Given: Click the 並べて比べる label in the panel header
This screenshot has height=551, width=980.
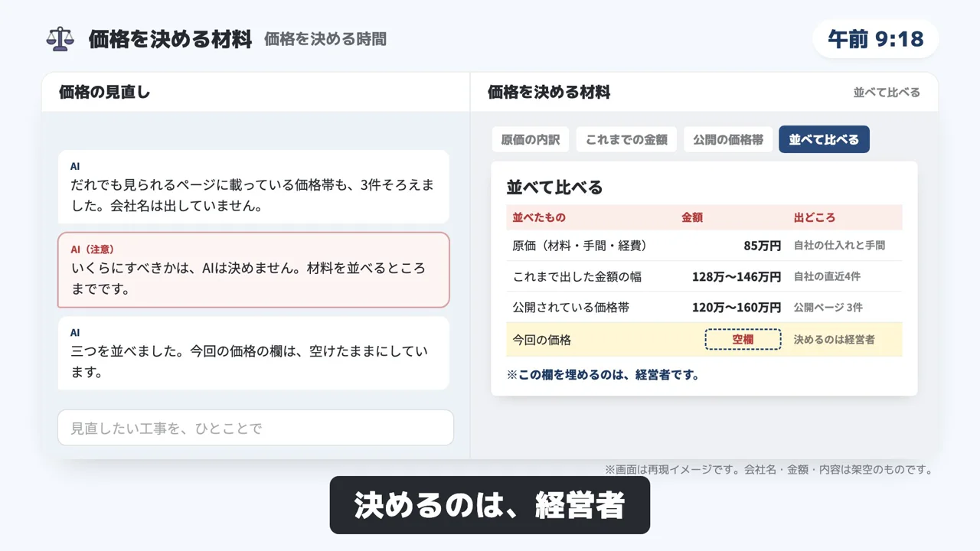Looking at the screenshot, I should [x=887, y=93].
